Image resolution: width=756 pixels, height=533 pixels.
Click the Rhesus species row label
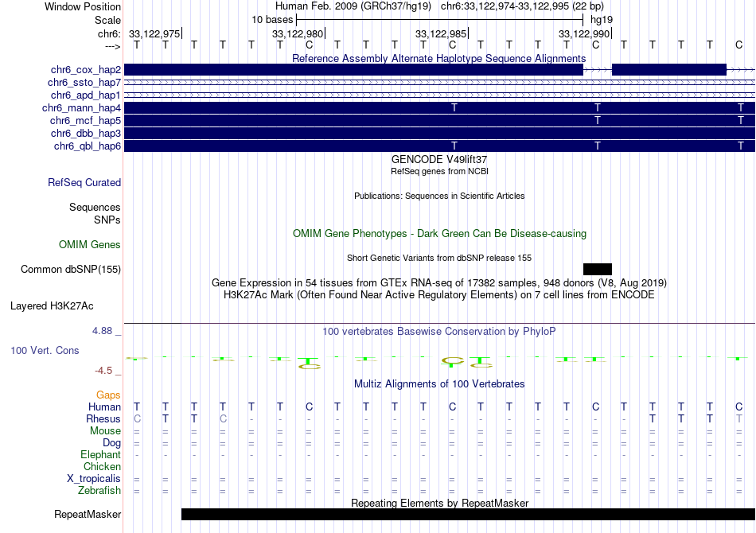pyautogui.click(x=103, y=418)
